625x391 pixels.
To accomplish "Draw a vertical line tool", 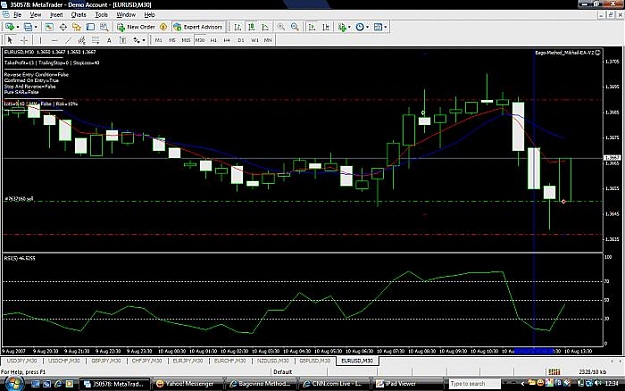I will coord(40,40).
